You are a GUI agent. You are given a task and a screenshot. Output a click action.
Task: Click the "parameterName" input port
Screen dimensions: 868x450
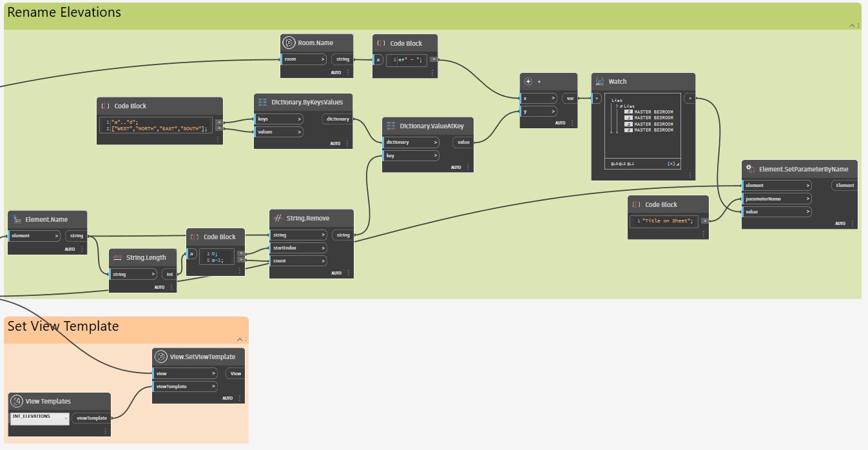click(x=776, y=199)
